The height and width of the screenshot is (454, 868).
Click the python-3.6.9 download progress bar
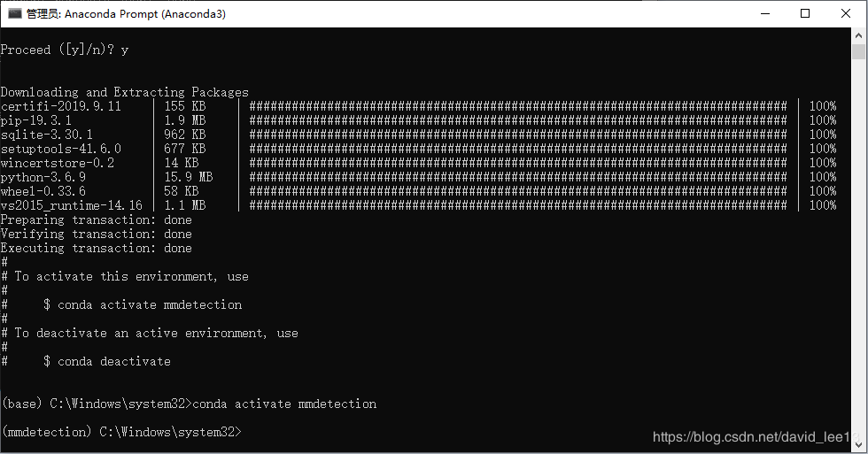[x=518, y=177]
